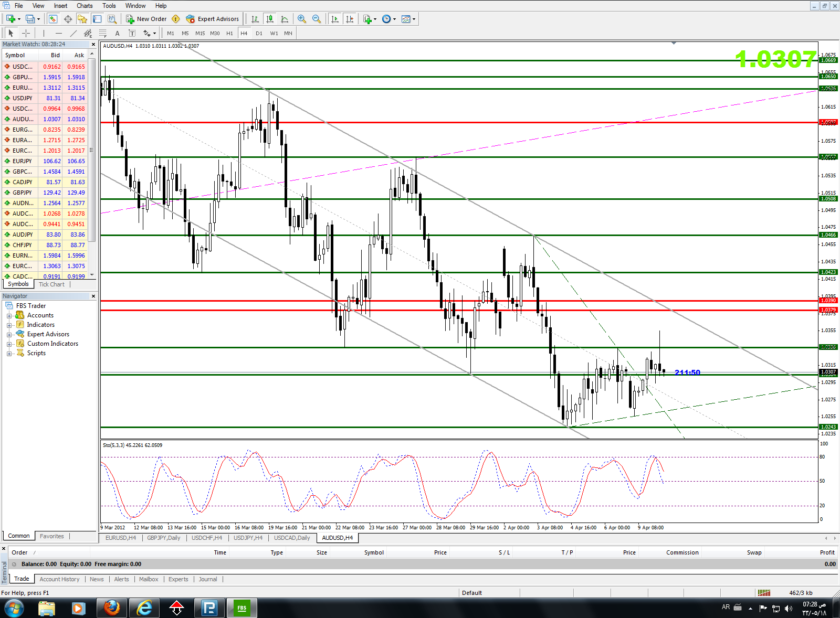Select the Horizontal Line tool
840x618 pixels.
(x=58, y=33)
